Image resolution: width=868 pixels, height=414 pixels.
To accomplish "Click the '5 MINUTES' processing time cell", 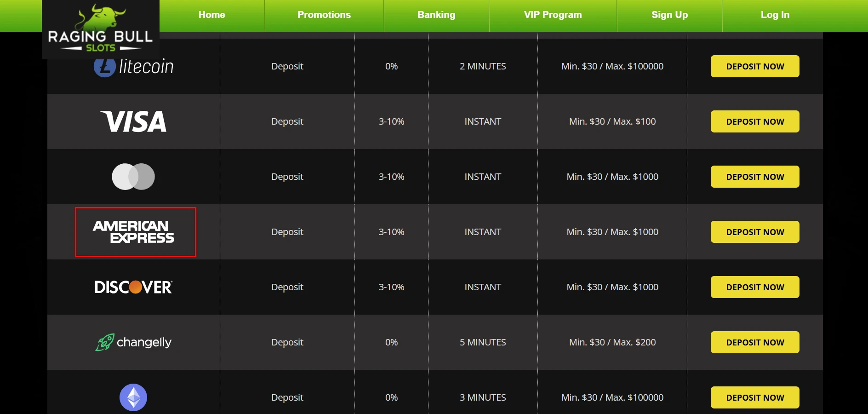I will tap(483, 342).
